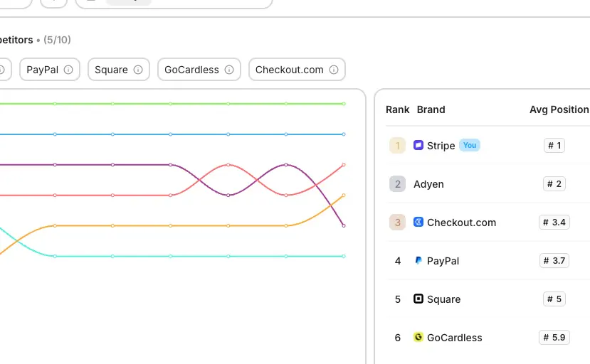590x364 pixels.
Task: Sort by the Rank column header
Action: click(x=397, y=109)
